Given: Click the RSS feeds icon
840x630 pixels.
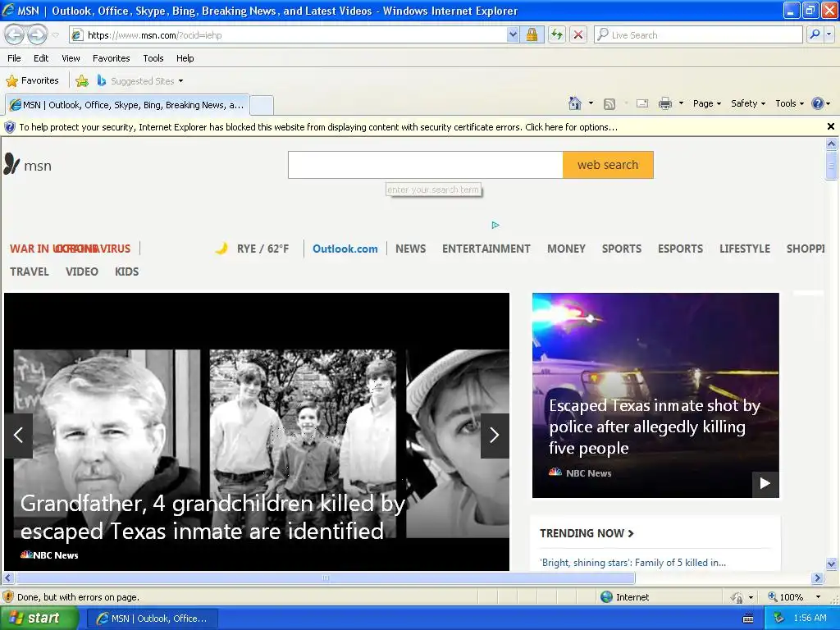Looking at the screenshot, I should 609,104.
